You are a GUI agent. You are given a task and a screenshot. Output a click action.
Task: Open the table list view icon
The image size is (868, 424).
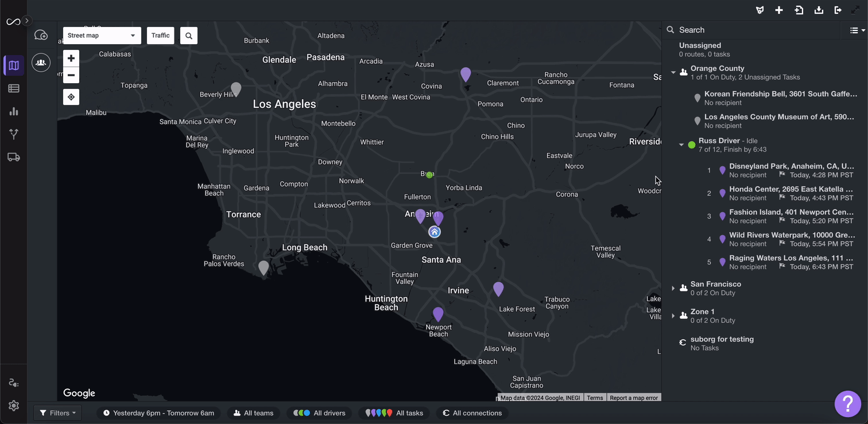pos(14,88)
